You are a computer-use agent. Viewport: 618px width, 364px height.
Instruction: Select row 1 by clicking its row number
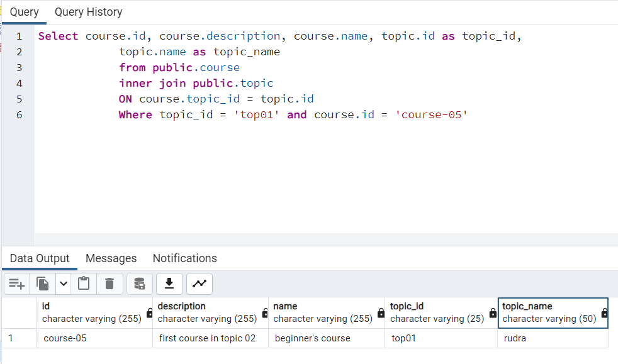click(19, 338)
